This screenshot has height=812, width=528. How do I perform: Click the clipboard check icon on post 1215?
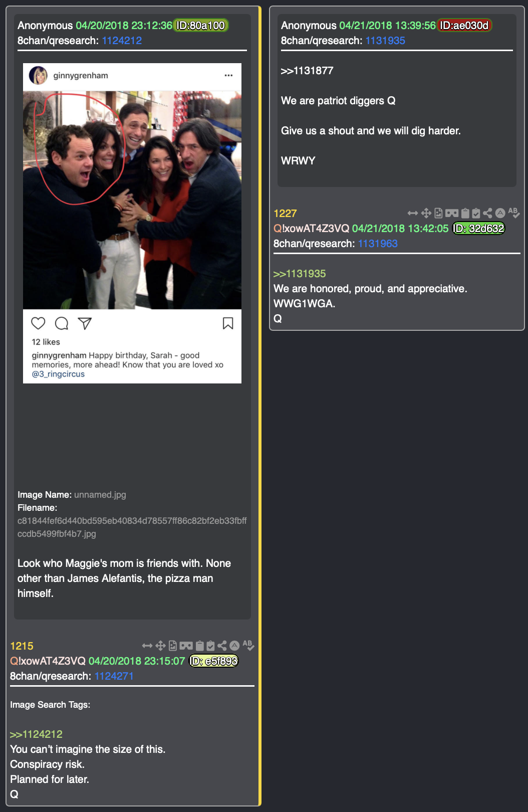210,646
